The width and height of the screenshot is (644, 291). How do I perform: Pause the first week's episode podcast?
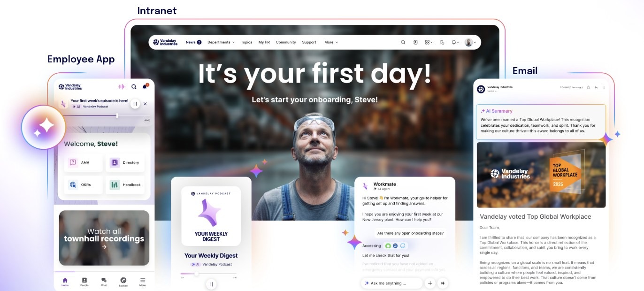[135, 104]
